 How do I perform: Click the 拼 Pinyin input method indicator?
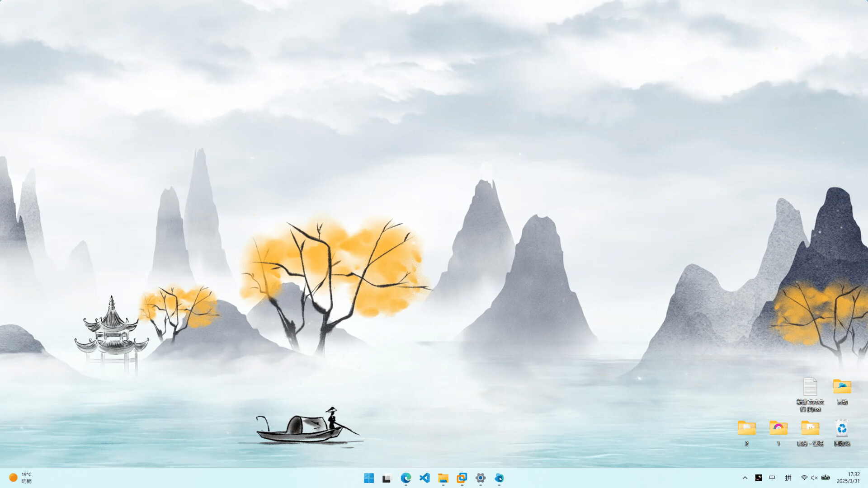click(788, 478)
